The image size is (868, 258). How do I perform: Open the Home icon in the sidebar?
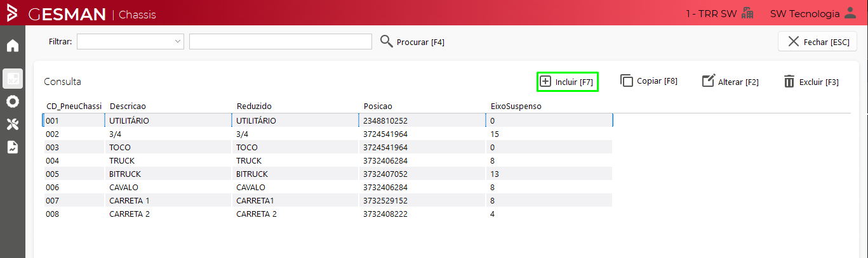pyautogui.click(x=13, y=46)
